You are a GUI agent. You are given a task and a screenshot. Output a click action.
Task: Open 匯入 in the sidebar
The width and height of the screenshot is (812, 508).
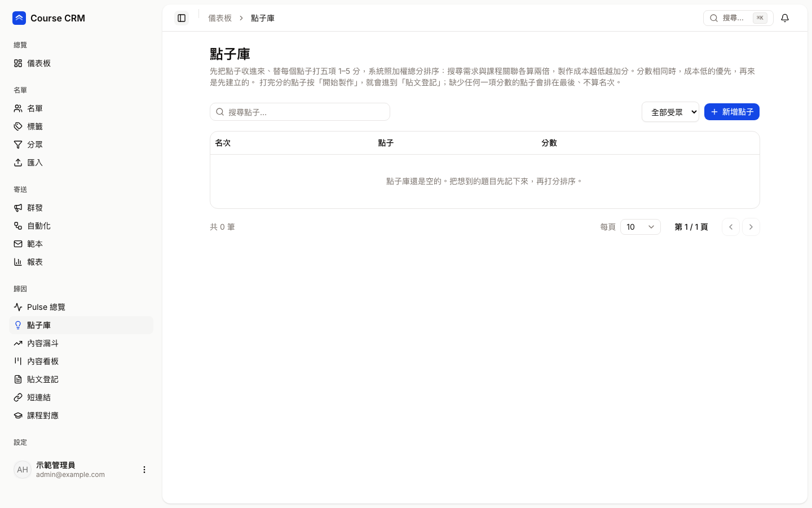pos(81,163)
